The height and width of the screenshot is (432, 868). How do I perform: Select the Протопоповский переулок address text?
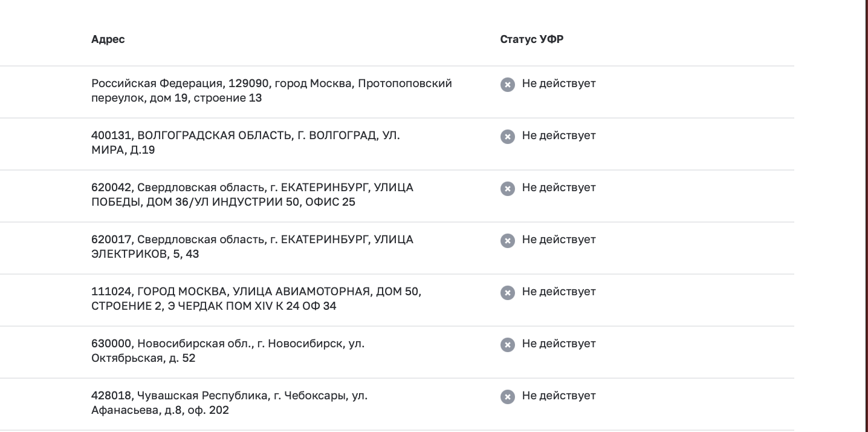(271, 91)
